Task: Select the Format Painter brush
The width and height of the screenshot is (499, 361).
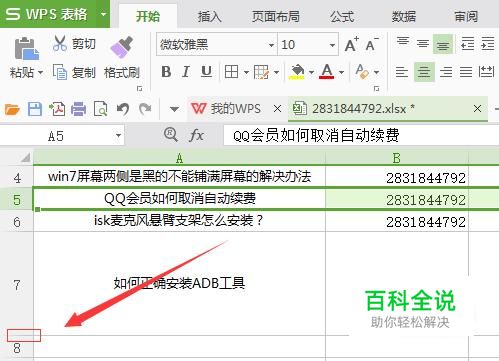Action: click(x=122, y=47)
